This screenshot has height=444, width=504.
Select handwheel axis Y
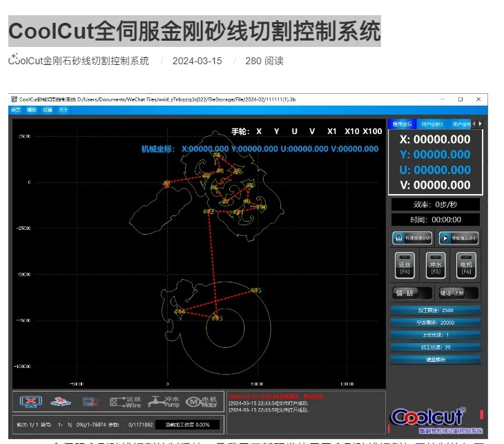click(x=276, y=131)
